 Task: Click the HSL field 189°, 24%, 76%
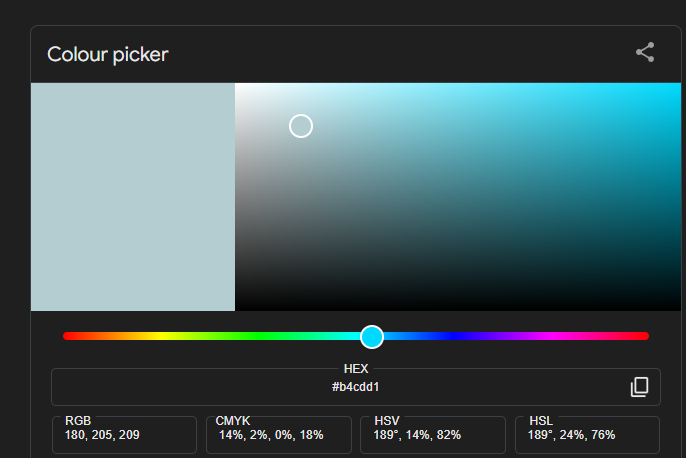pyautogui.click(x=587, y=435)
